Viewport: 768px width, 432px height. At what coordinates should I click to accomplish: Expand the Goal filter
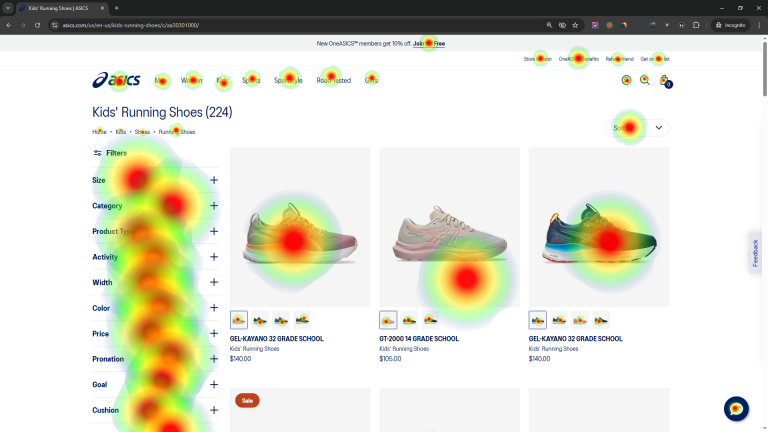coord(155,384)
